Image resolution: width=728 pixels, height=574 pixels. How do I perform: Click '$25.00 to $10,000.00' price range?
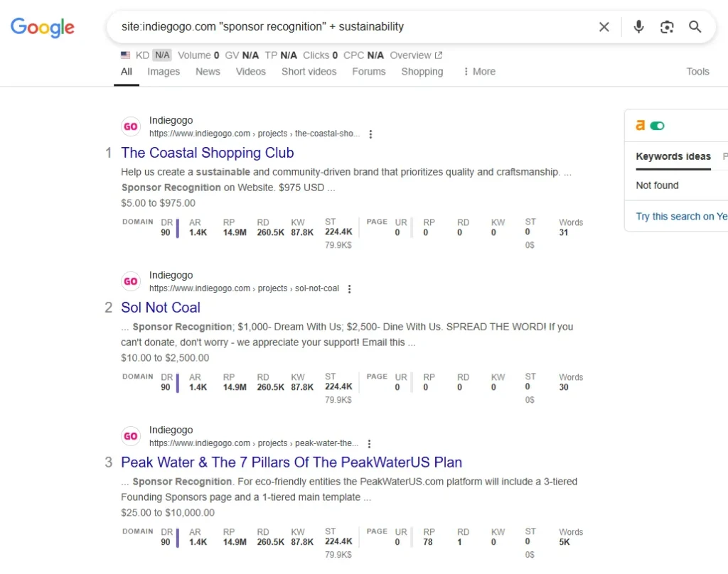click(x=168, y=513)
